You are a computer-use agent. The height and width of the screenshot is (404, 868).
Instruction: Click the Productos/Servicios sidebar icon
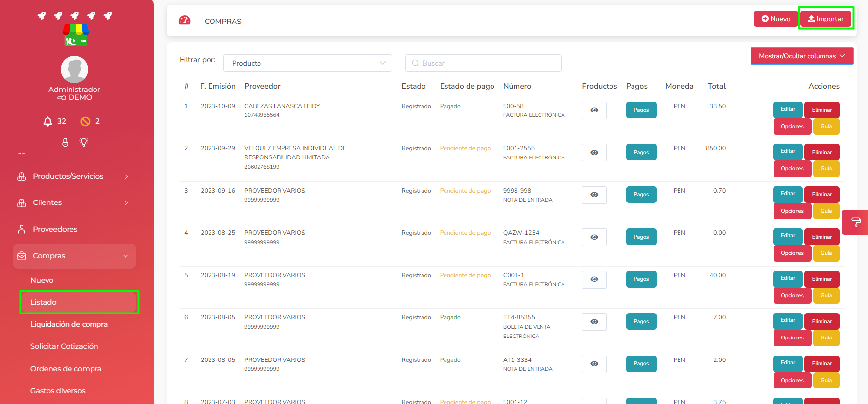(22, 177)
